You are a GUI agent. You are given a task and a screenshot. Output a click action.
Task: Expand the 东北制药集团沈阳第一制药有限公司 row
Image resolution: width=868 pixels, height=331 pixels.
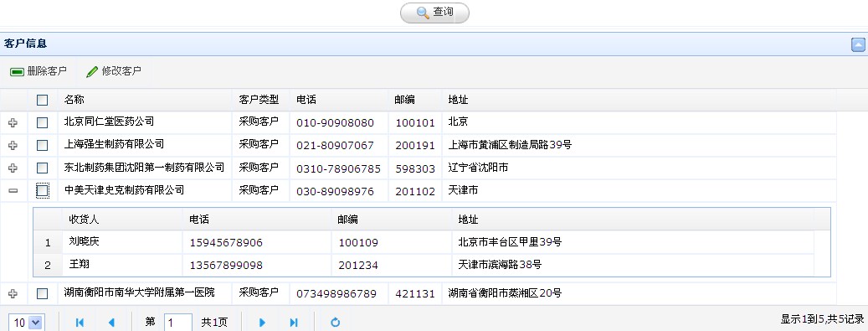coord(13,168)
